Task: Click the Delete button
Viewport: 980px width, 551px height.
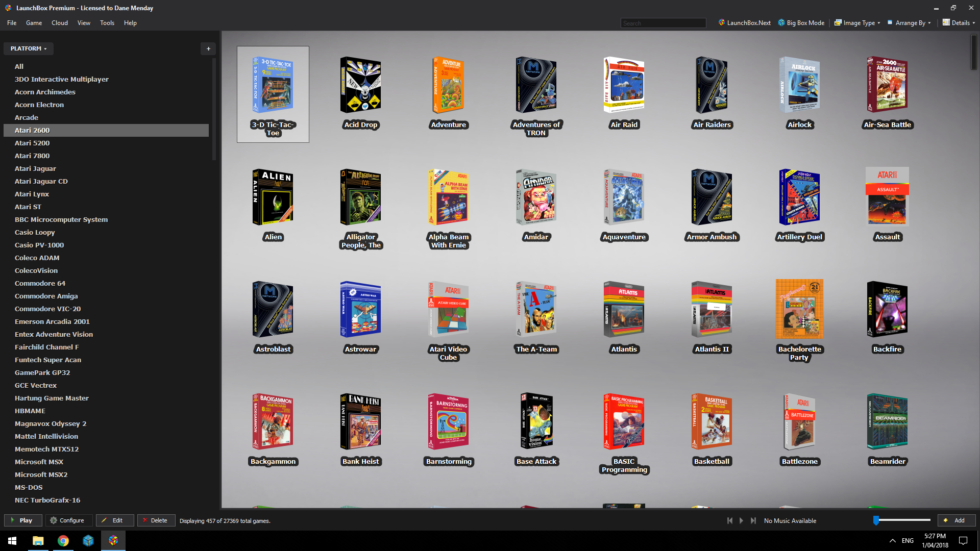Action: (156, 520)
